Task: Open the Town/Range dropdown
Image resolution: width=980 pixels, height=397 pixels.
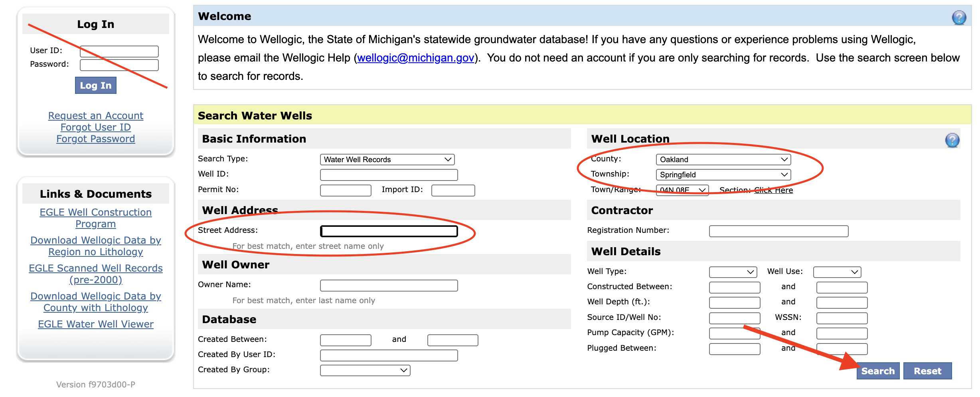Action: pos(682,190)
